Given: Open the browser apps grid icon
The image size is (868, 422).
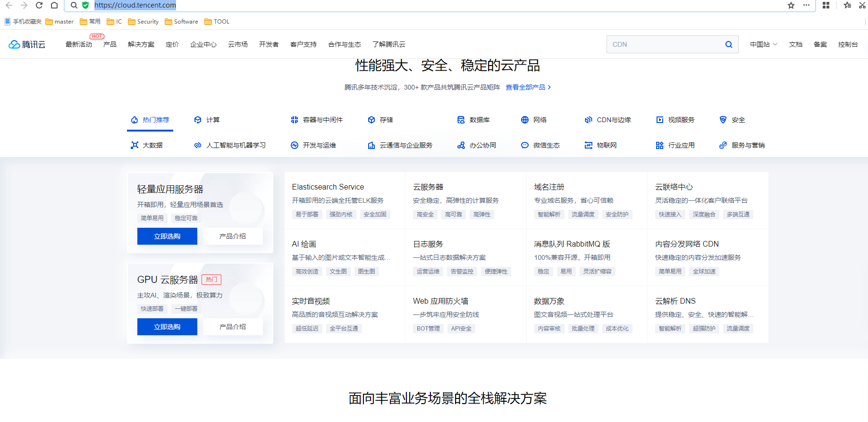Looking at the screenshot, I should [826, 5].
